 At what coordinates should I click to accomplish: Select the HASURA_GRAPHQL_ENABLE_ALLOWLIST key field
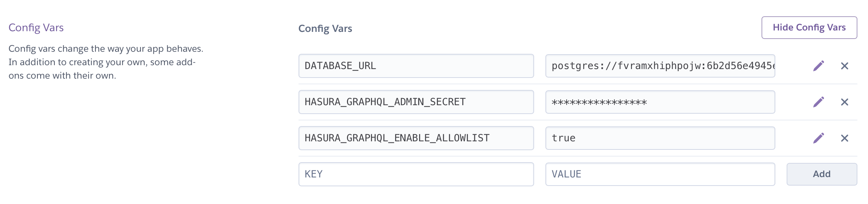tap(416, 138)
